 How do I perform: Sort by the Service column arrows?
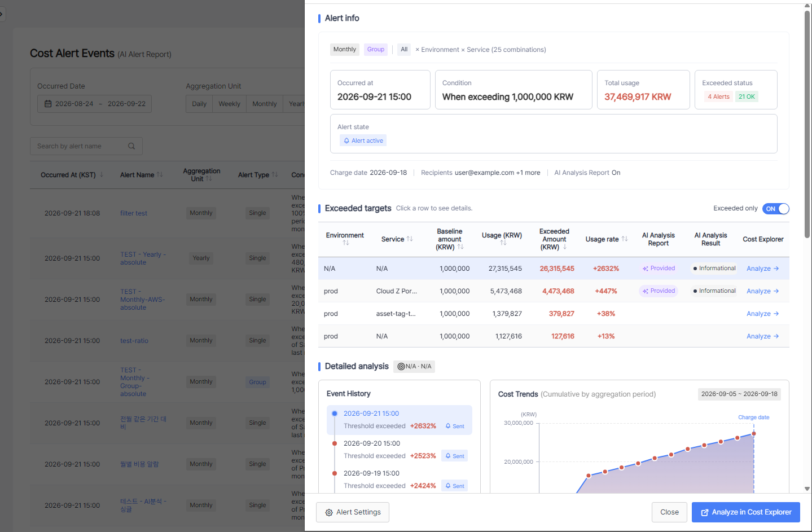(410, 239)
